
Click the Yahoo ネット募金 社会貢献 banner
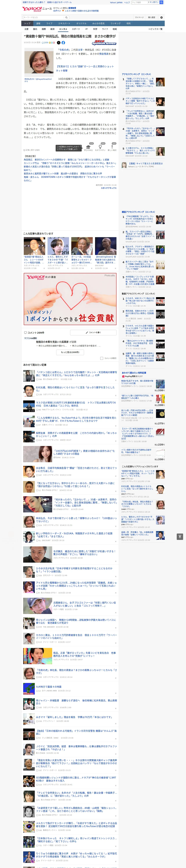[x=70, y=299]
